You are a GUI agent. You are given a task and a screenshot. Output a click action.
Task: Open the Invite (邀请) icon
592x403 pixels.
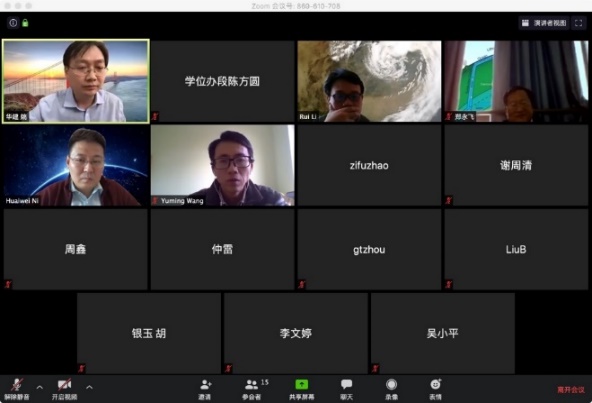click(x=205, y=389)
